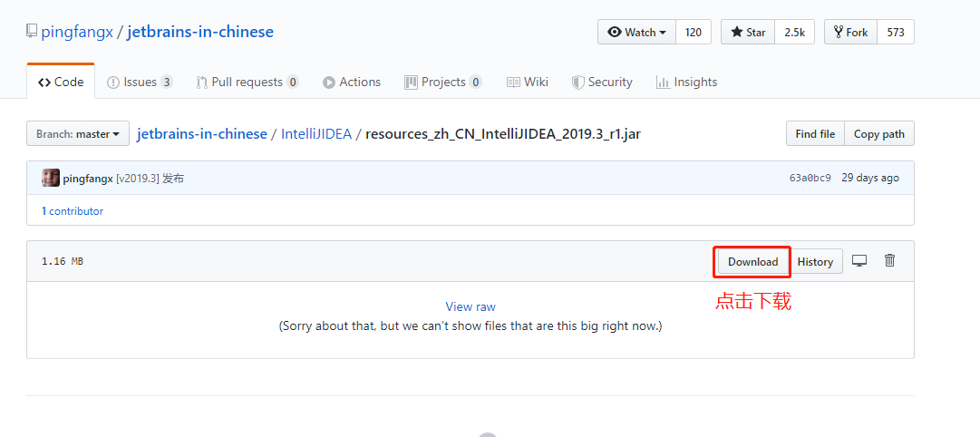Fork the repository
The image size is (980, 437).
pyautogui.click(x=850, y=32)
